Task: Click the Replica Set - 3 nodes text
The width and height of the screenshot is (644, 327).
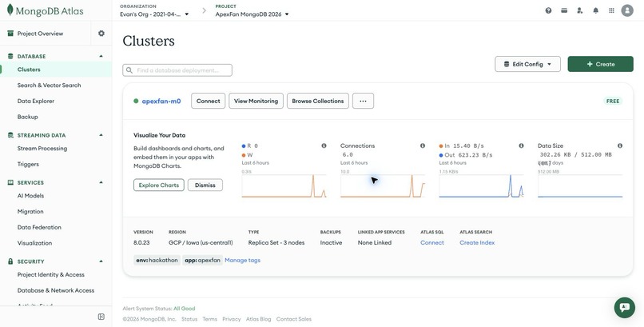Action: 276,243
